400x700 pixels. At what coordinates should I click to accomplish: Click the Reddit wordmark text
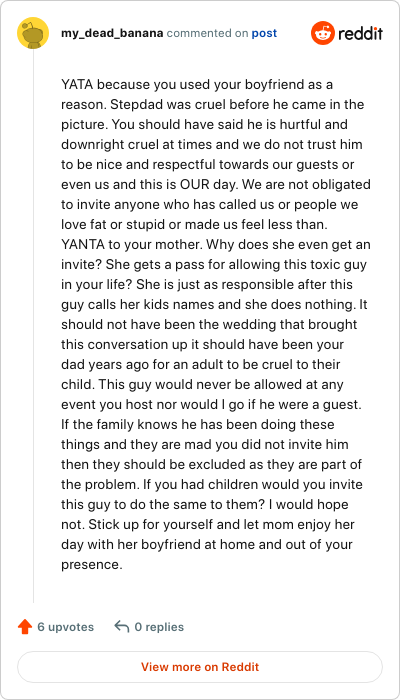click(x=361, y=34)
